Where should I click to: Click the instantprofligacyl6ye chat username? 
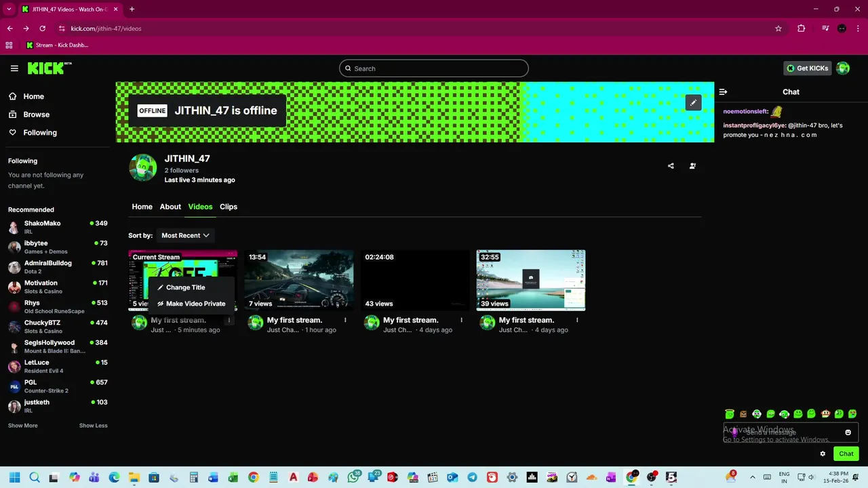click(x=754, y=125)
